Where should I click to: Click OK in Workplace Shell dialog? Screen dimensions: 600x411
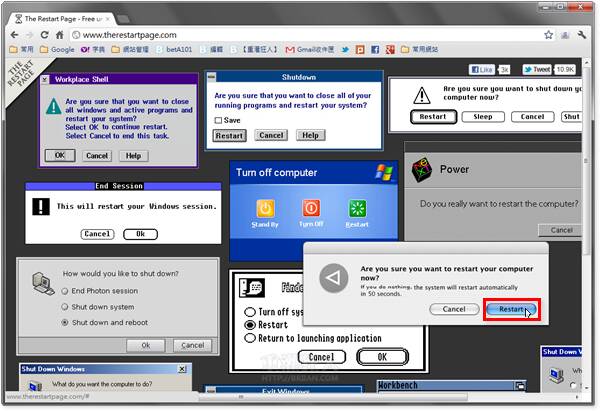coord(60,155)
